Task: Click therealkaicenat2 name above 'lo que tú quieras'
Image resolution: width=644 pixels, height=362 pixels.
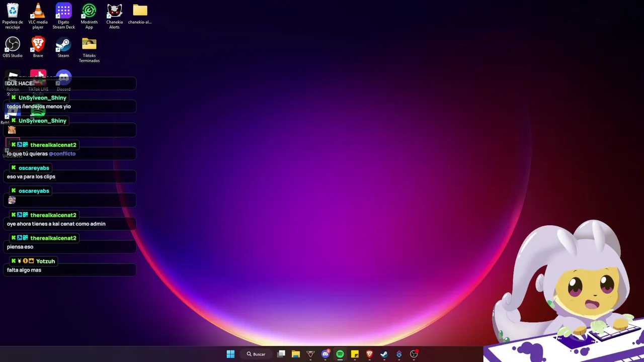Action: tap(53, 145)
